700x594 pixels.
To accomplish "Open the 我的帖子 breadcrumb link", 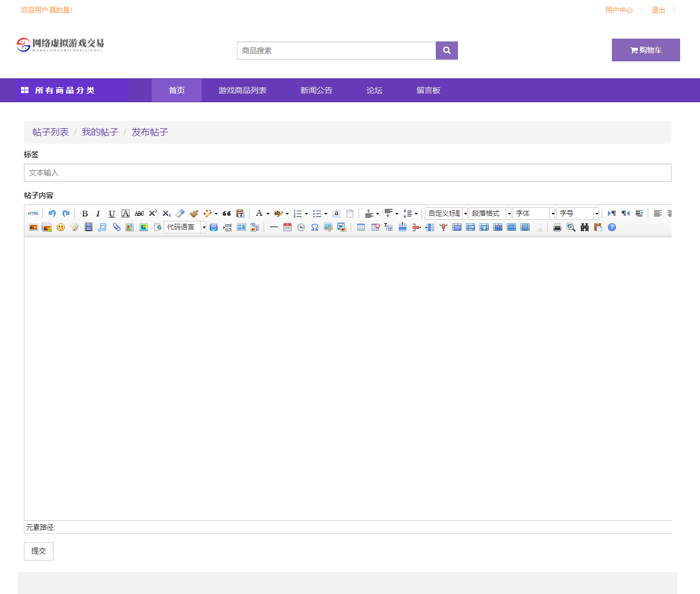I will click(100, 132).
